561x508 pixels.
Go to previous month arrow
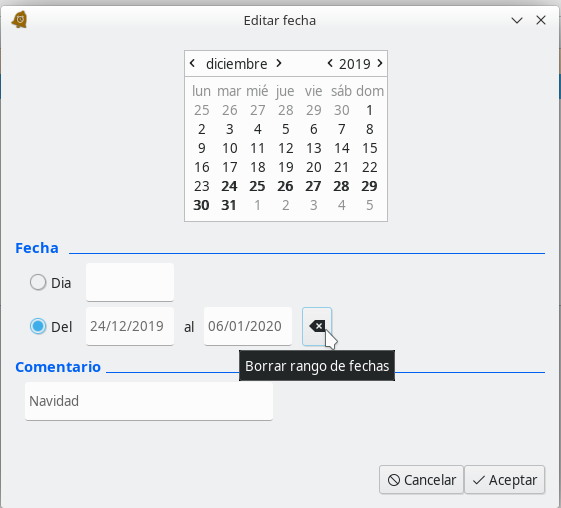[x=192, y=63]
